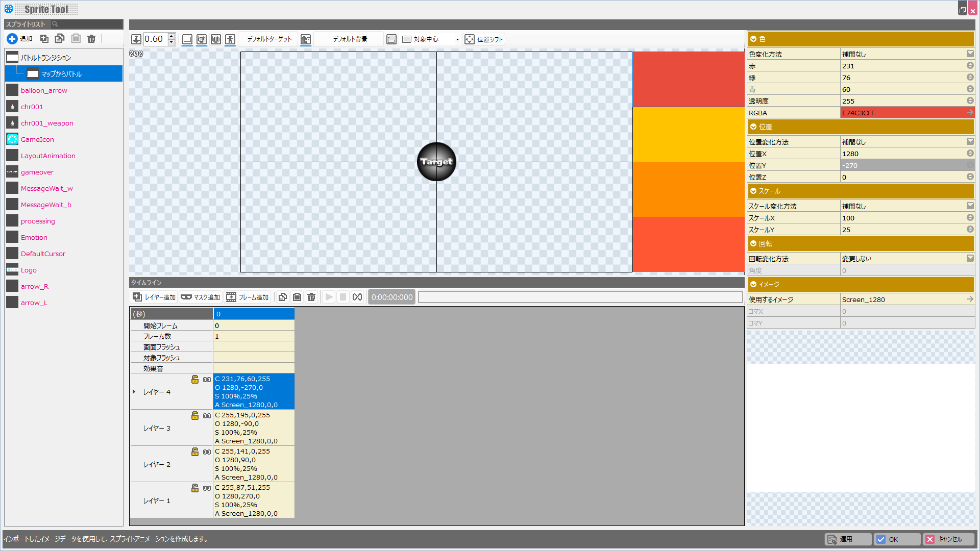Viewport: 980px width, 551px height.
Task: Delete sprite using sprite list trash icon
Action: pos(91,39)
